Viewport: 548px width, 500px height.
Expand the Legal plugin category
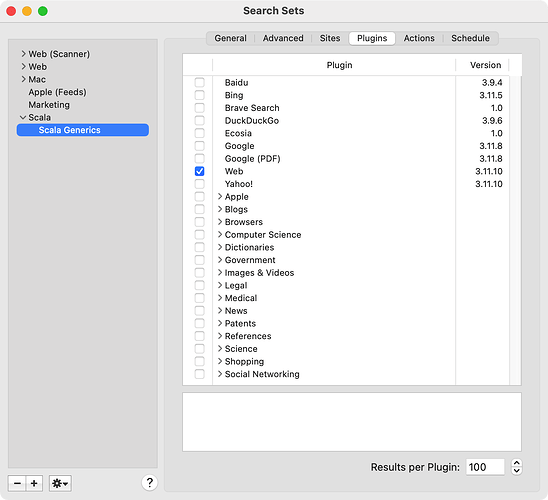(x=220, y=285)
